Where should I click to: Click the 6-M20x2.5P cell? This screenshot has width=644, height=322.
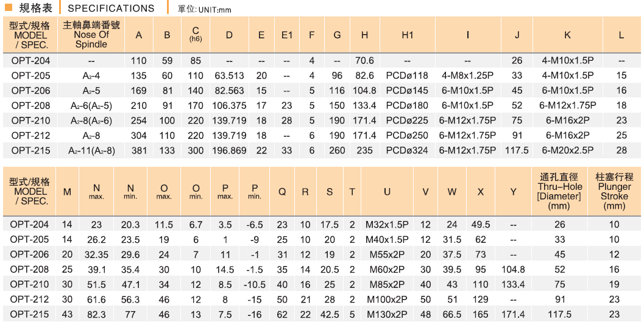coord(567,150)
